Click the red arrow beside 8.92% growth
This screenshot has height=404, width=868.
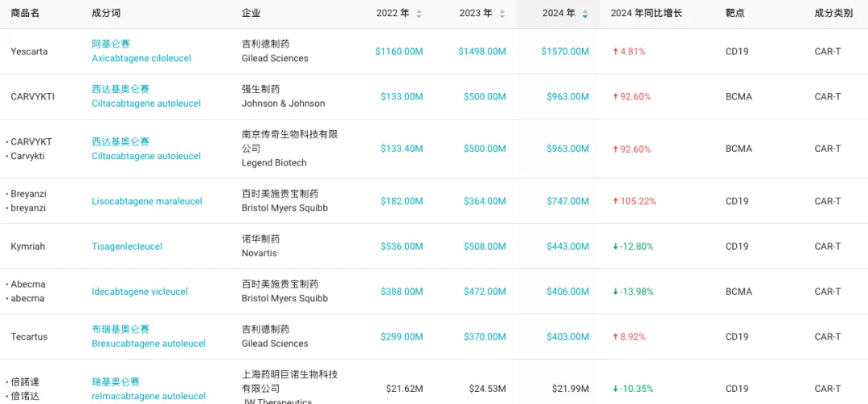[x=615, y=337]
